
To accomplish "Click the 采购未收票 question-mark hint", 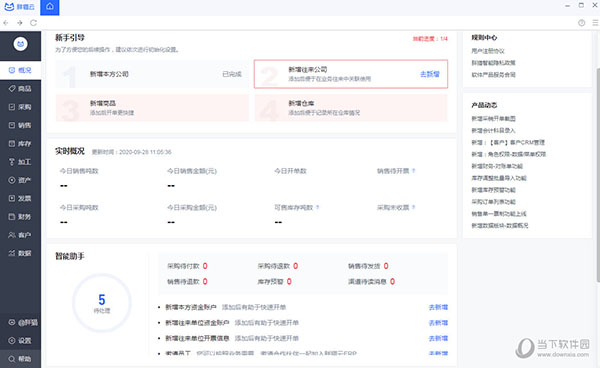I will click(x=414, y=208).
